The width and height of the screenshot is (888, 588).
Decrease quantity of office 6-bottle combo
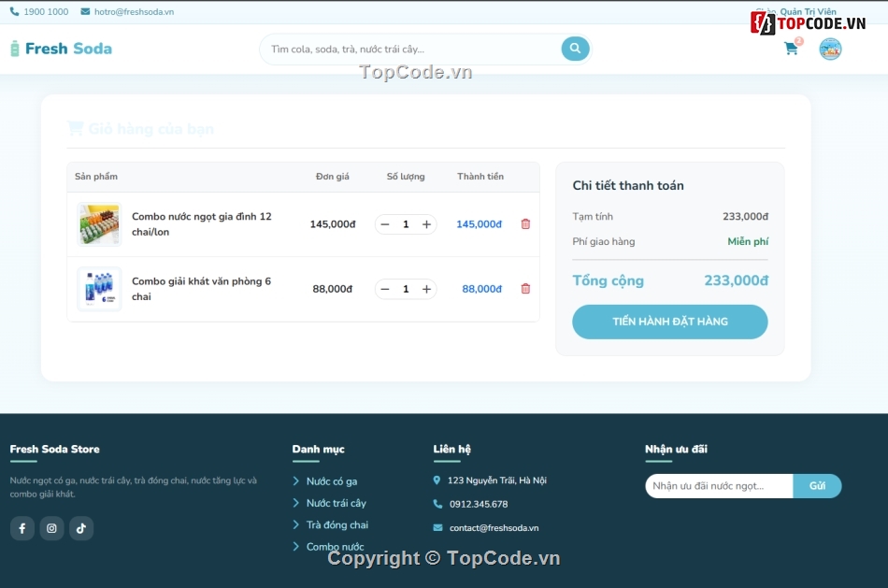coord(385,289)
